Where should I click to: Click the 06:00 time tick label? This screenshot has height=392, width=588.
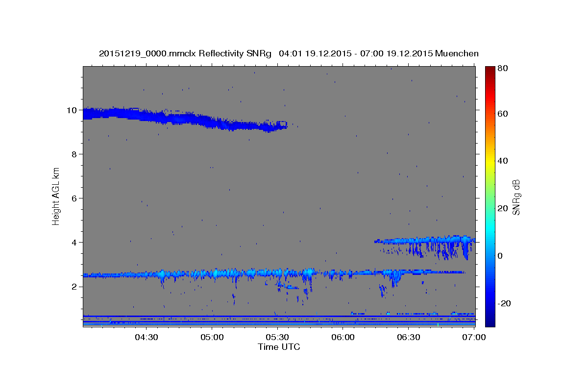pos(343,338)
